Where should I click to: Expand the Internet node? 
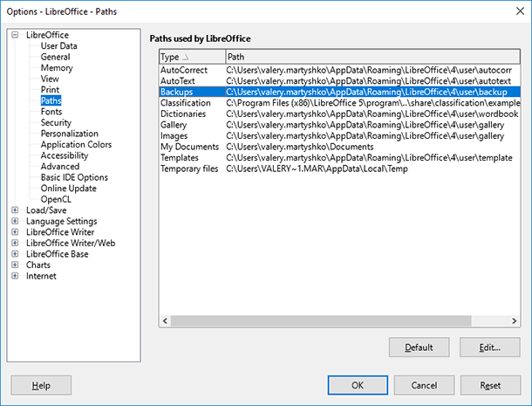15,276
